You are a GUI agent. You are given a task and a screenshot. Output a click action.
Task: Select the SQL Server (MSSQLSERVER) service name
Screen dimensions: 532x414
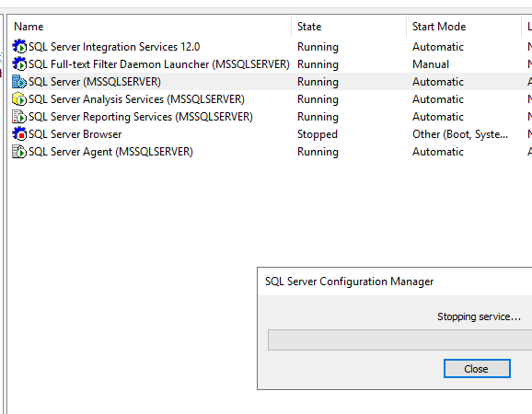95,82
